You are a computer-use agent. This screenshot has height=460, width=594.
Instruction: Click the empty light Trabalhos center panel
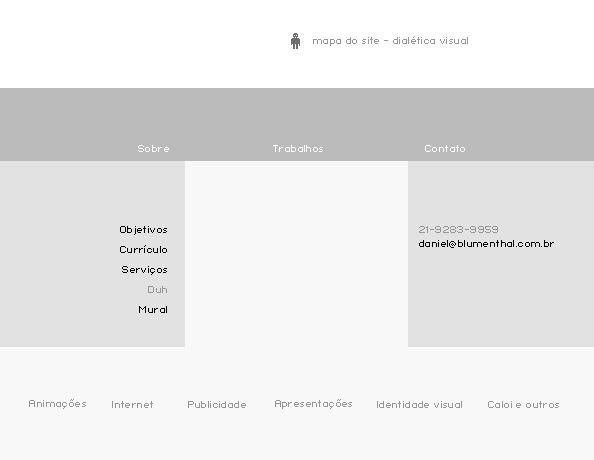(296, 254)
